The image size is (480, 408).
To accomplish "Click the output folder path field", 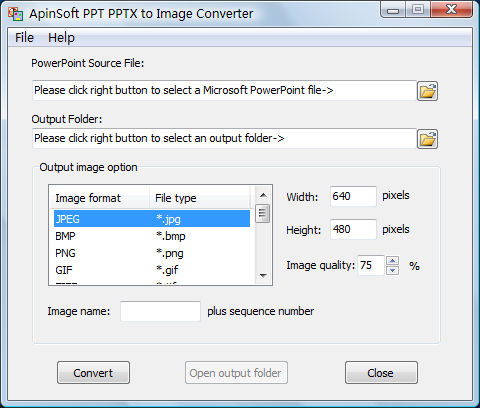I will 224,138.
